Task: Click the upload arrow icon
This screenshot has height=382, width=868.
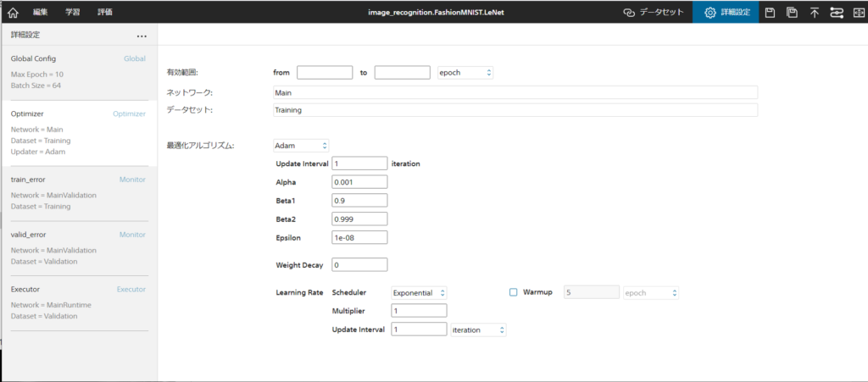Action: [814, 12]
